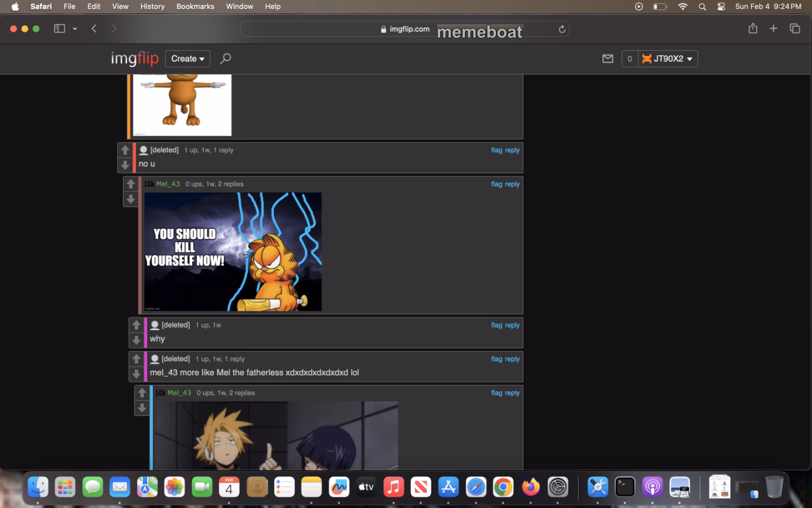Open the imgflip messages envelope icon
This screenshot has width=812, height=508.
coord(608,58)
